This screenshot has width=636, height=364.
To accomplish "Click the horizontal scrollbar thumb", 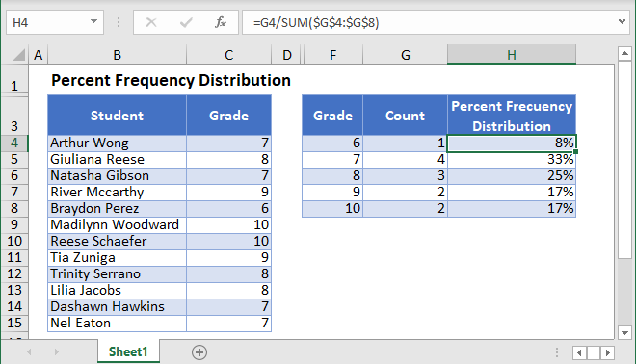I will coord(594,353).
